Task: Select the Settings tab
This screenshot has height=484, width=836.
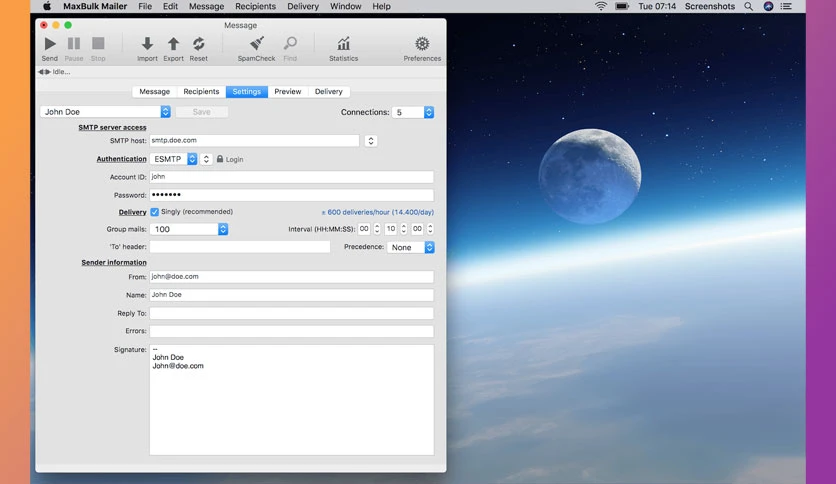Action: pyautogui.click(x=247, y=92)
